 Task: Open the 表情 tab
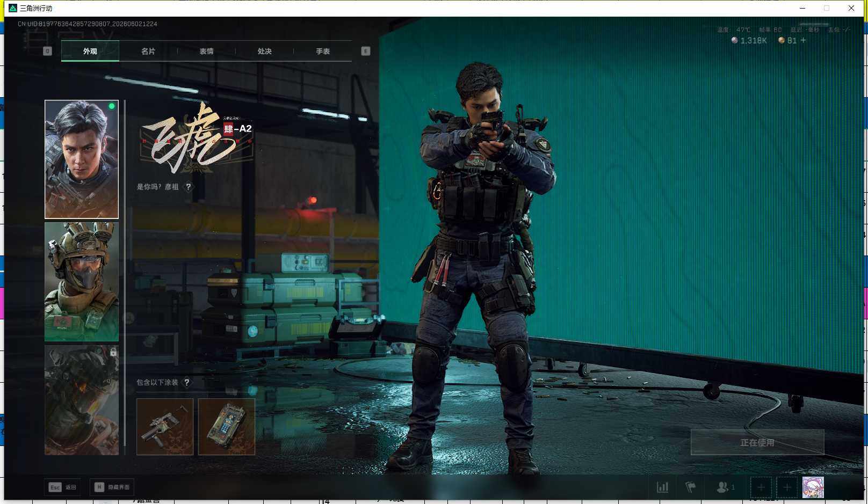(206, 51)
